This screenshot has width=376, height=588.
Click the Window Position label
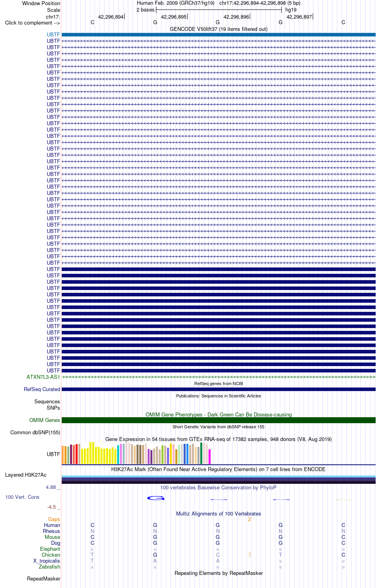tap(41, 3)
